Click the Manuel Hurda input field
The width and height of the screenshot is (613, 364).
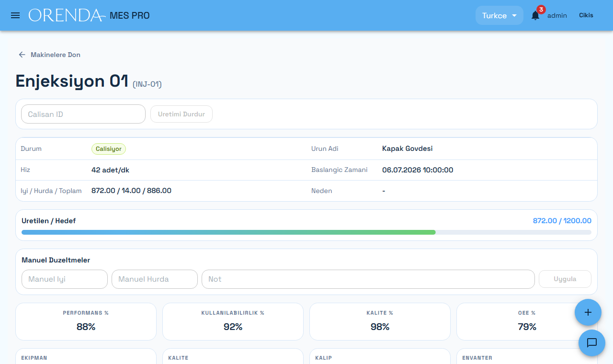pyautogui.click(x=155, y=279)
